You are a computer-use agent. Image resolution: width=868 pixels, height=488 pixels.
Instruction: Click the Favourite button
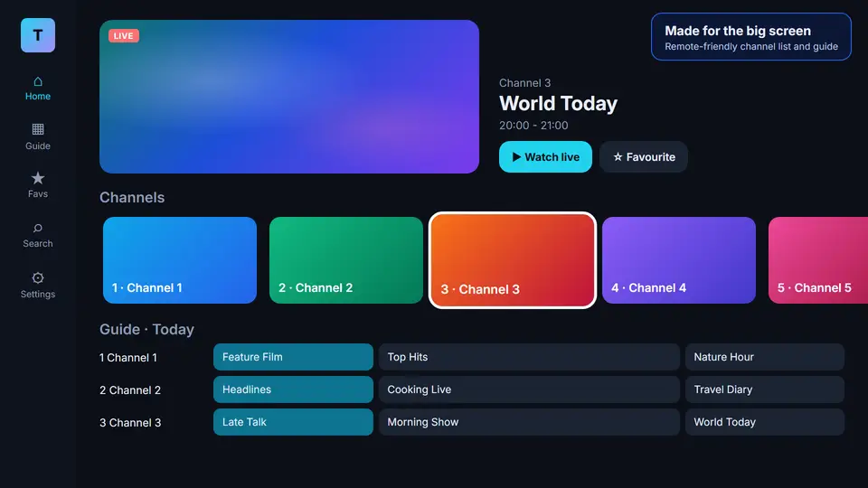(644, 157)
